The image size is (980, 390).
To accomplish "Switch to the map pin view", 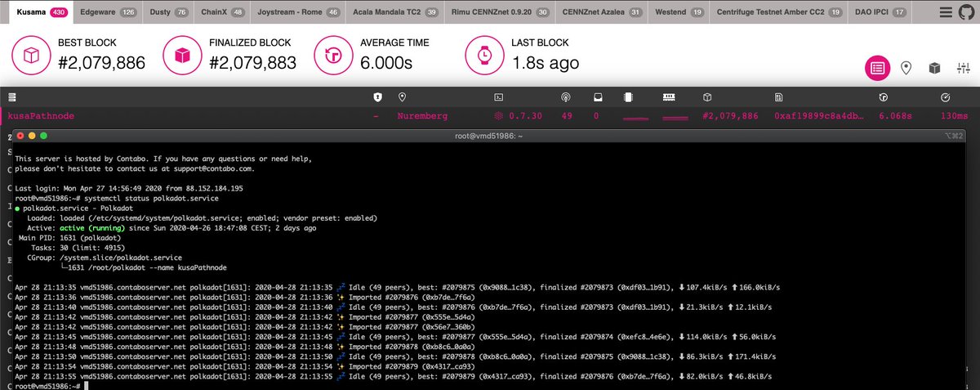I will [906, 69].
